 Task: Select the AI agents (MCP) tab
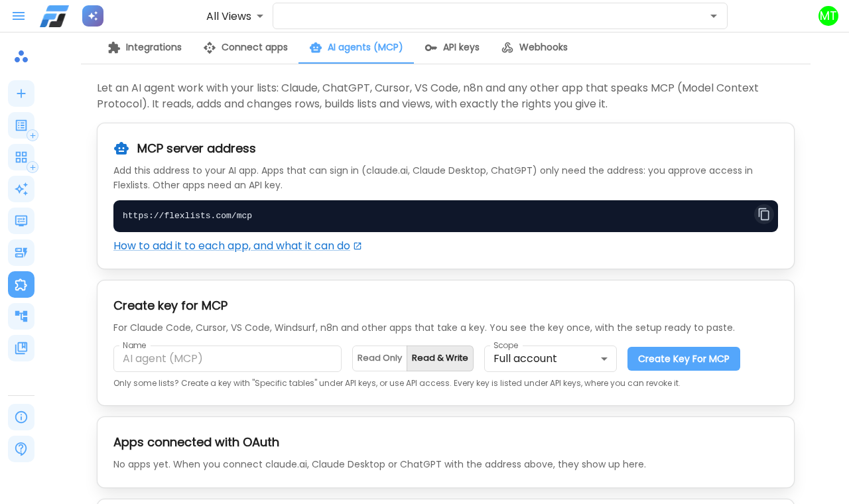(x=356, y=47)
